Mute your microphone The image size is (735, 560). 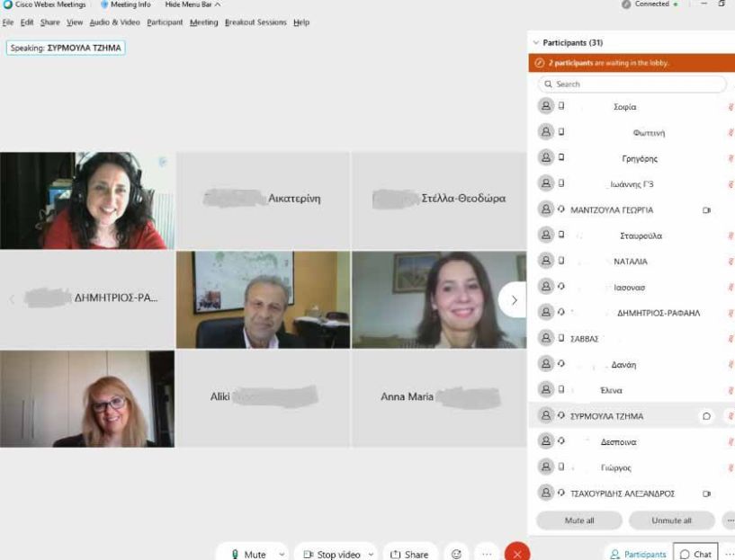coord(248,554)
